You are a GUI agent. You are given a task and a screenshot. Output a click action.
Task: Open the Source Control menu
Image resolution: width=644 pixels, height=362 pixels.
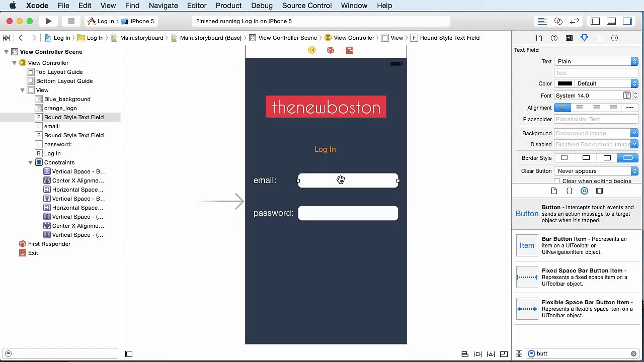pos(307,6)
